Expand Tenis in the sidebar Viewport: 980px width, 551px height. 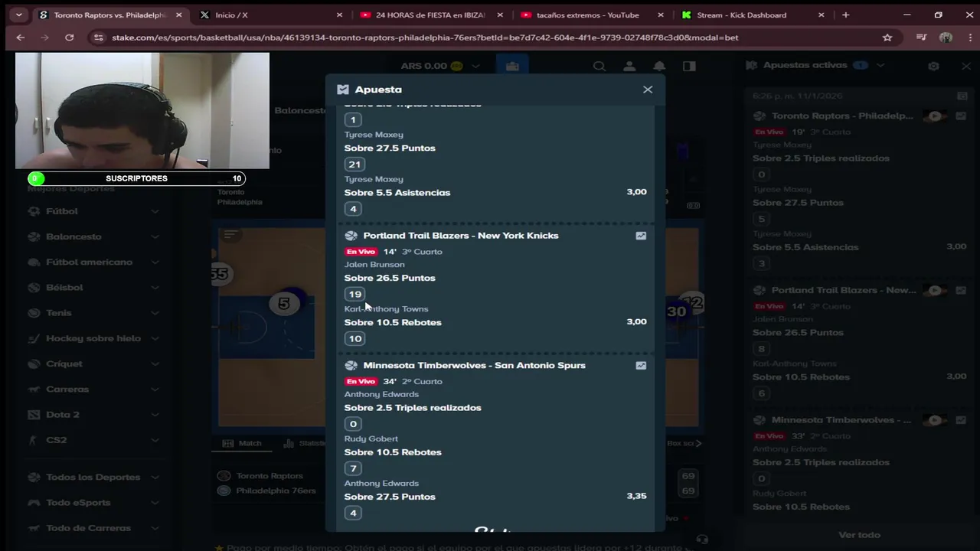[155, 313]
